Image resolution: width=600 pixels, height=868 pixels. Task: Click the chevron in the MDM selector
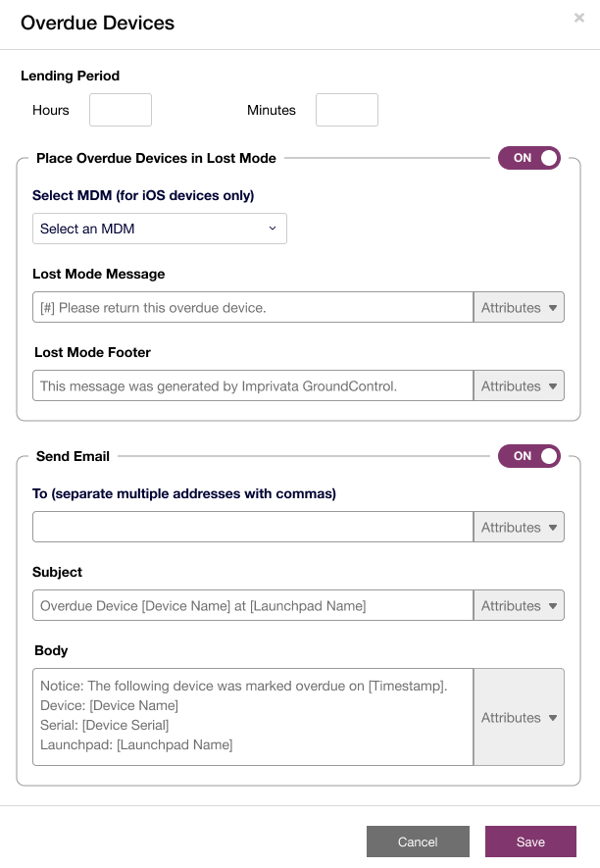pos(274,229)
